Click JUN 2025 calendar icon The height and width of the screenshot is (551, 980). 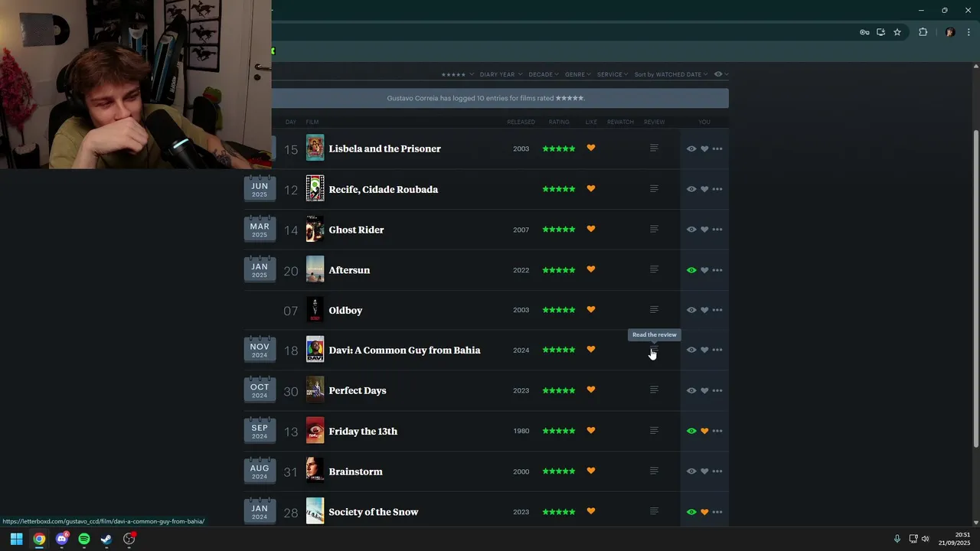click(x=260, y=188)
